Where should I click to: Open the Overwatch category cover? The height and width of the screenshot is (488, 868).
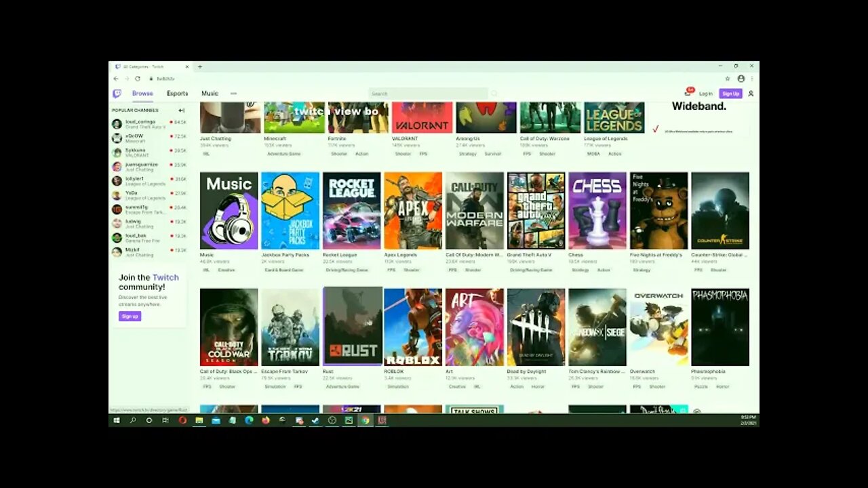pyautogui.click(x=658, y=327)
